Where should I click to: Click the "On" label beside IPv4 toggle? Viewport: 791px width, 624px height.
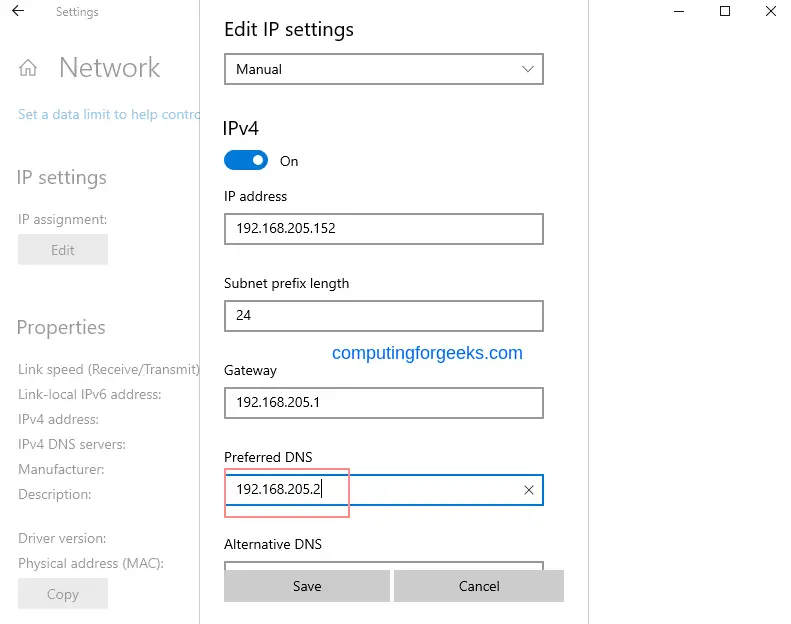point(289,161)
